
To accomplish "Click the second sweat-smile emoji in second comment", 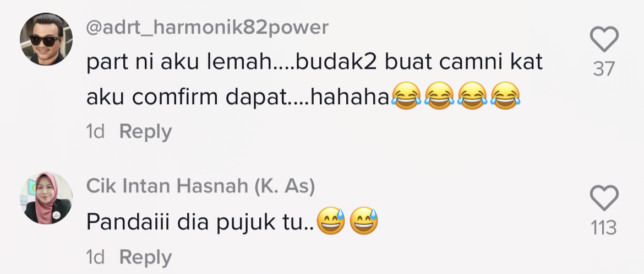I will point(364,221).
